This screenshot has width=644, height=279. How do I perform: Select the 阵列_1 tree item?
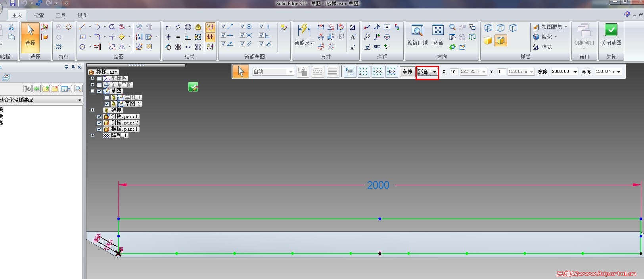[116, 136]
